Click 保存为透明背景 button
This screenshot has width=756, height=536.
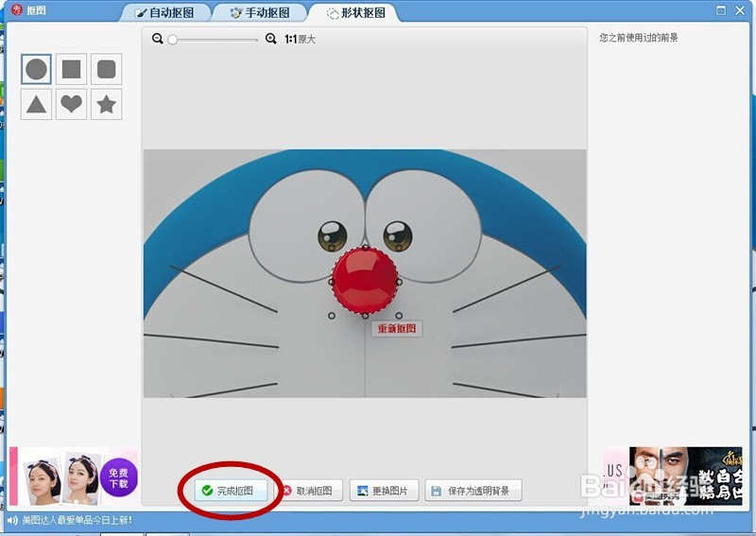point(473,491)
